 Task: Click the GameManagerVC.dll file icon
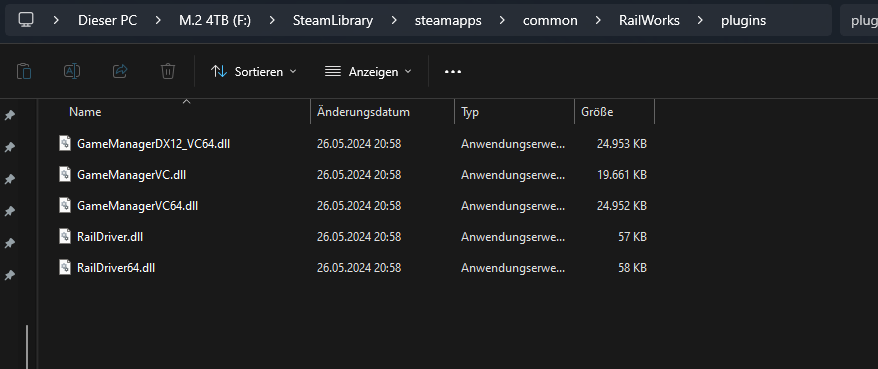point(66,174)
